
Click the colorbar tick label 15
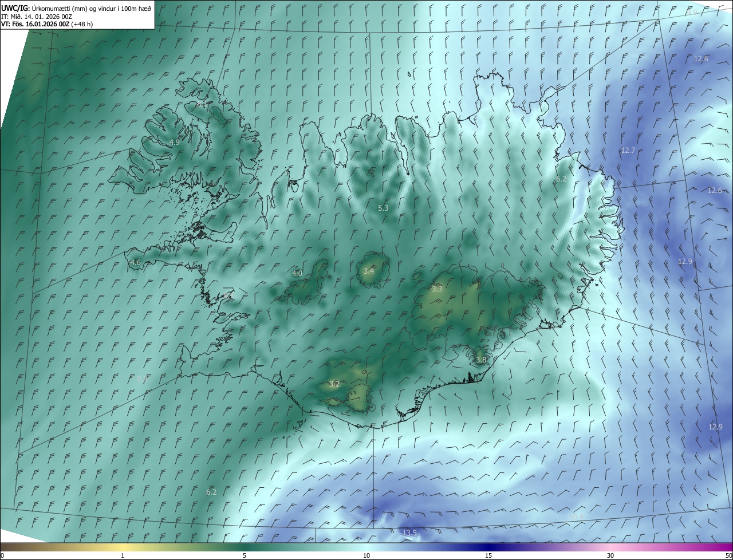[488, 556]
